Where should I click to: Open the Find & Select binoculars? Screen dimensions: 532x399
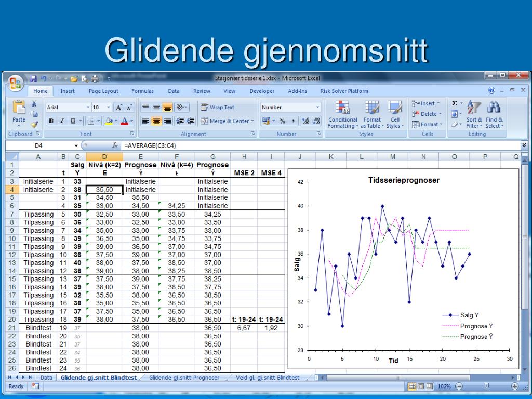(x=494, y=115)
